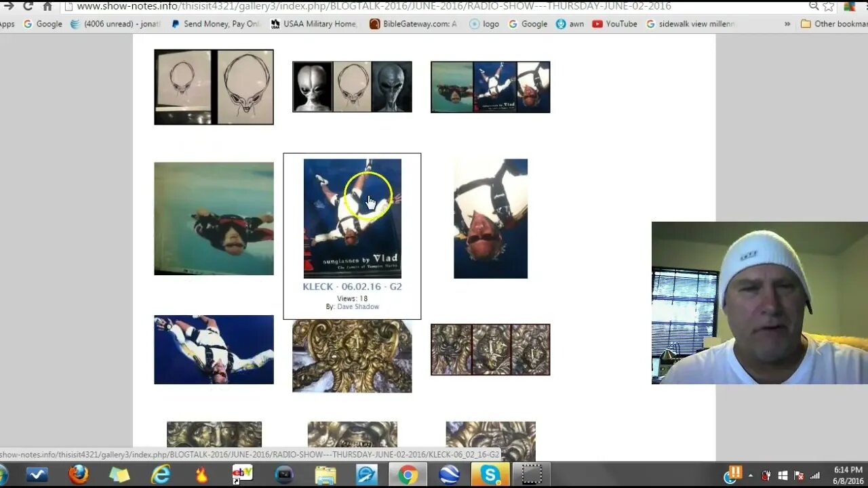Expand hidden bookmarks with the chevron
The width and height of the screenshot is (868, 488).
tap(787, 24)
